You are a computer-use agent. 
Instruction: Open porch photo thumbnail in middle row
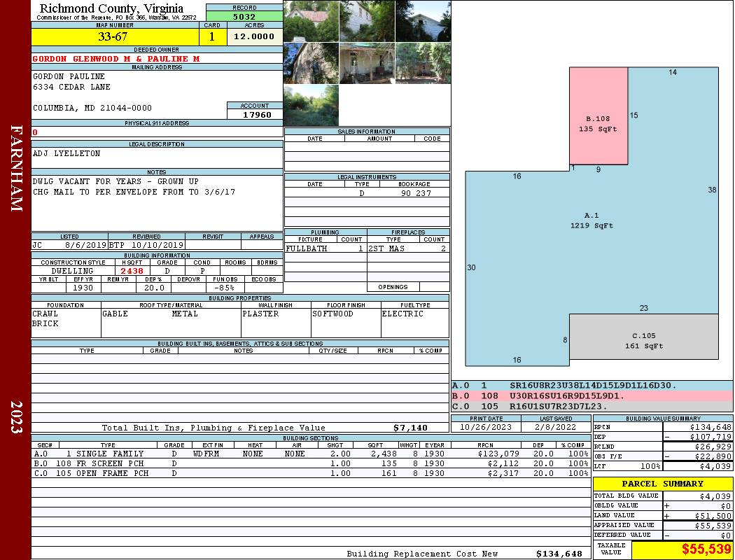click(367, 63)
